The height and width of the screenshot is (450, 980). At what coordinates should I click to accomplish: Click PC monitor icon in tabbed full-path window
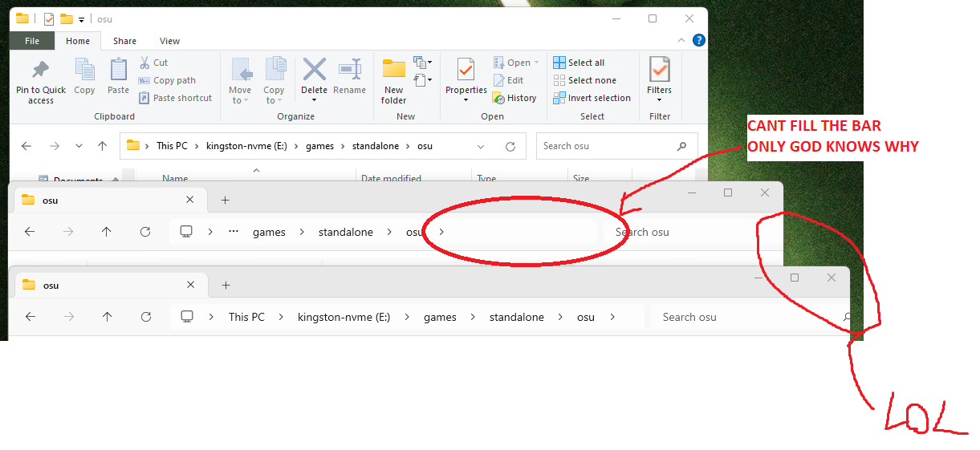pos(187,317)
